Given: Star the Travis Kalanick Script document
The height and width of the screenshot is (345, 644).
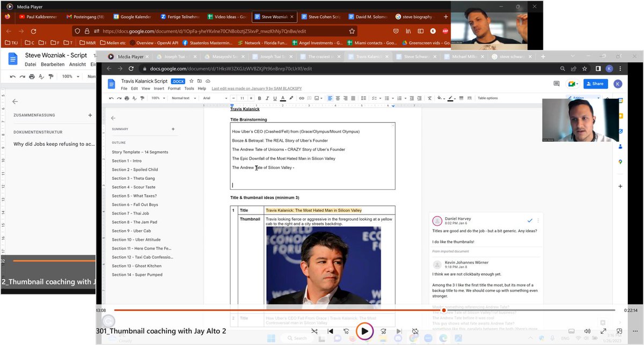Looking at the screenshot, I should click(x=192, y=80).
